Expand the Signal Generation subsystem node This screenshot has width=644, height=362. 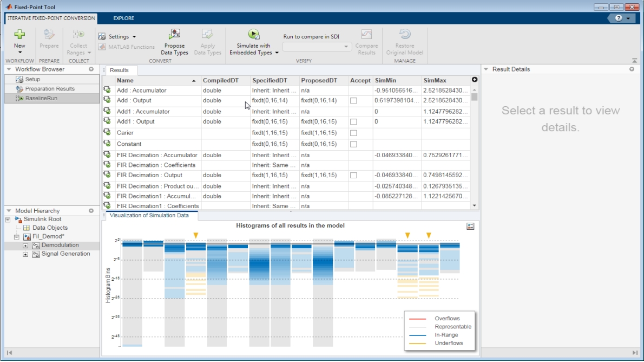click(25, 254)
